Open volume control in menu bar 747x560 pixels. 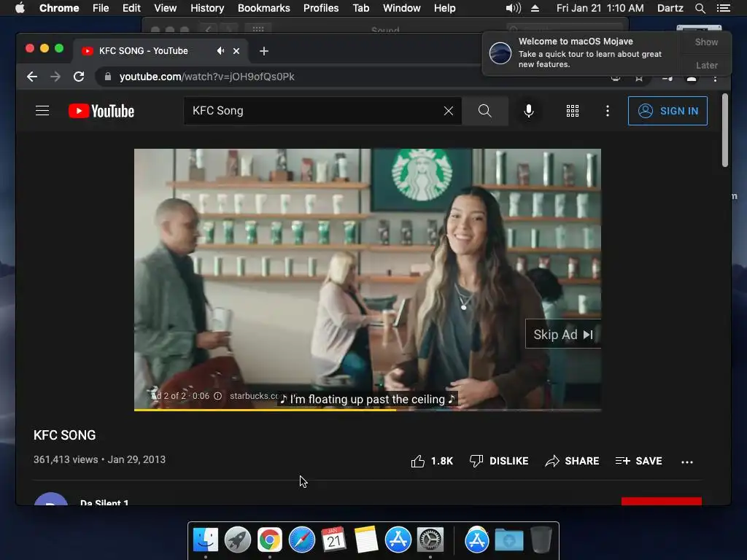(x=513, y=8)
